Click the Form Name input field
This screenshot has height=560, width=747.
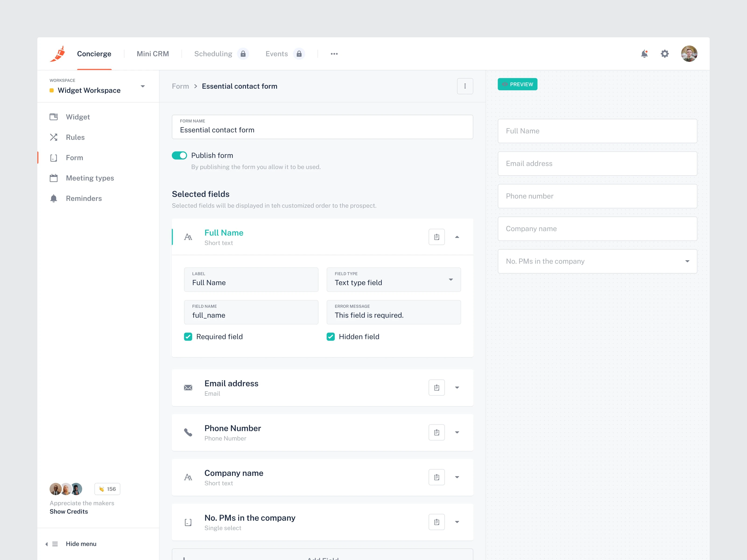pos(322,127)
